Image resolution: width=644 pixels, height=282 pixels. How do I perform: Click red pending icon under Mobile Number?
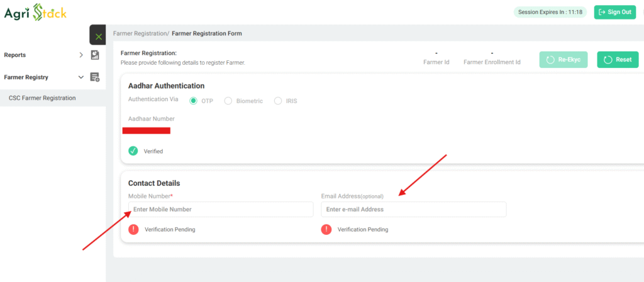point(133,229)
